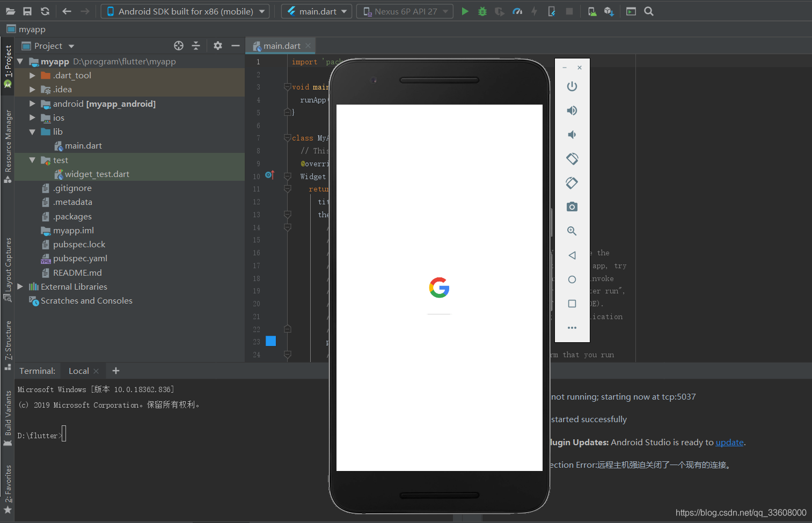
Task: Select the Local terminal tab
Action: pos(78,371)
